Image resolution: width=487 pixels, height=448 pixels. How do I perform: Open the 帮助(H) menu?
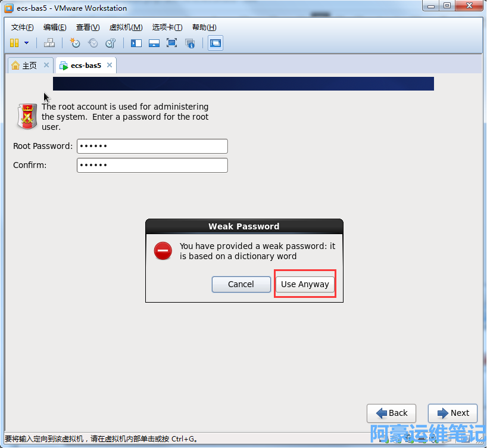coord(204,27)
